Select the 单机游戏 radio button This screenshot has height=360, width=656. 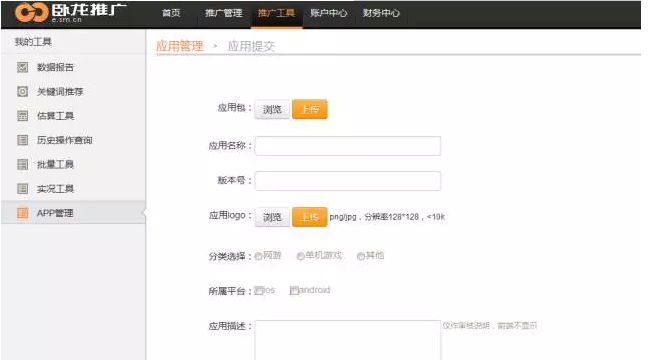pos(300,256)
